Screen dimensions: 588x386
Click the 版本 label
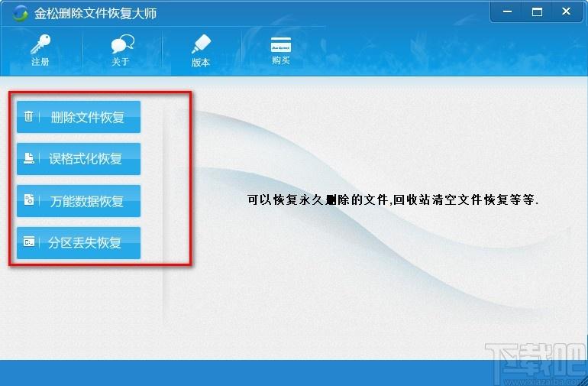201,63
